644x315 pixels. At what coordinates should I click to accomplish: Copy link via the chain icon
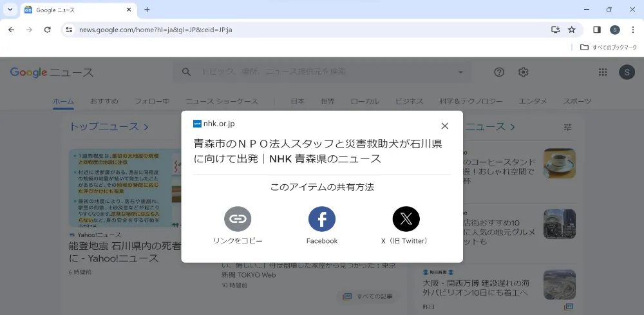point(238,219)
